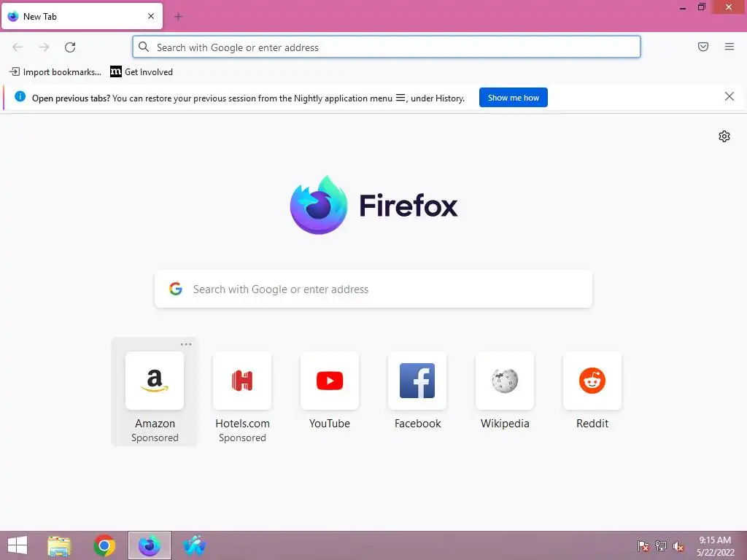Dismiss the previous tabs notification bar

[729, 97]
